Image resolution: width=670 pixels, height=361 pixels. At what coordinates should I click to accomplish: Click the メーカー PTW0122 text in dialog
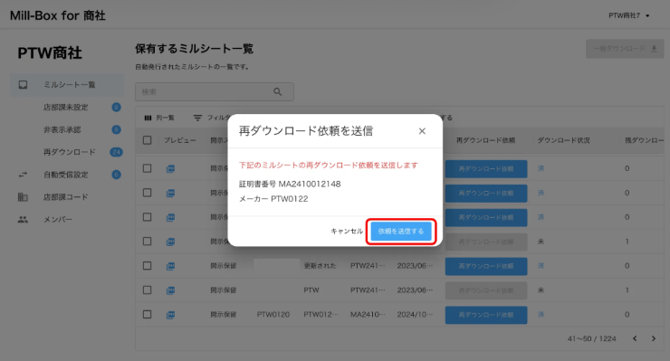[x=273, y=199]
